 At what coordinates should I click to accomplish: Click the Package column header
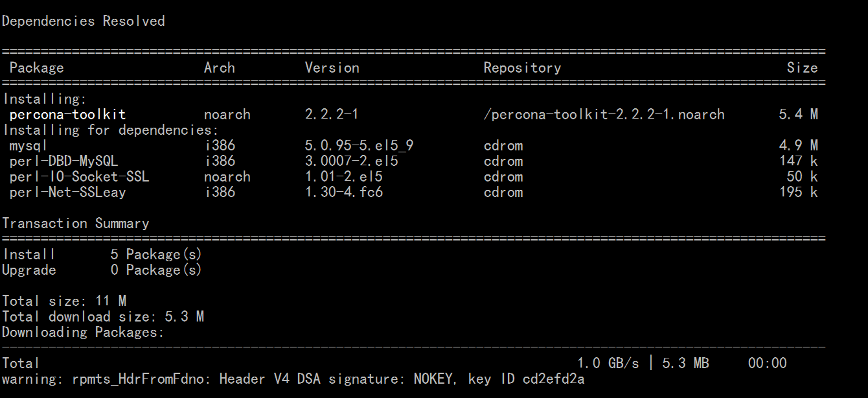pyautogui.click(x=36, y=68)
